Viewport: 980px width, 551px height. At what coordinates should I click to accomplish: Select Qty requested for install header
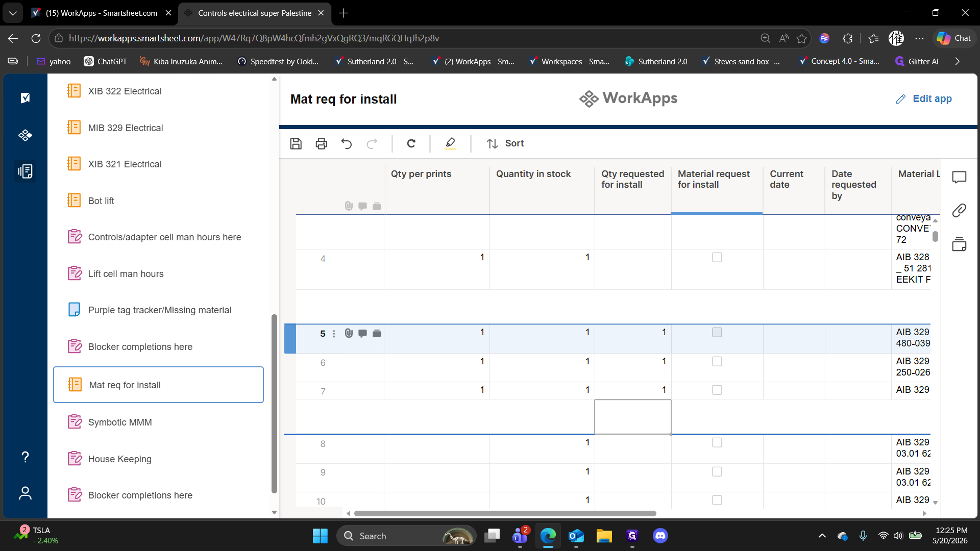[633, 189]
